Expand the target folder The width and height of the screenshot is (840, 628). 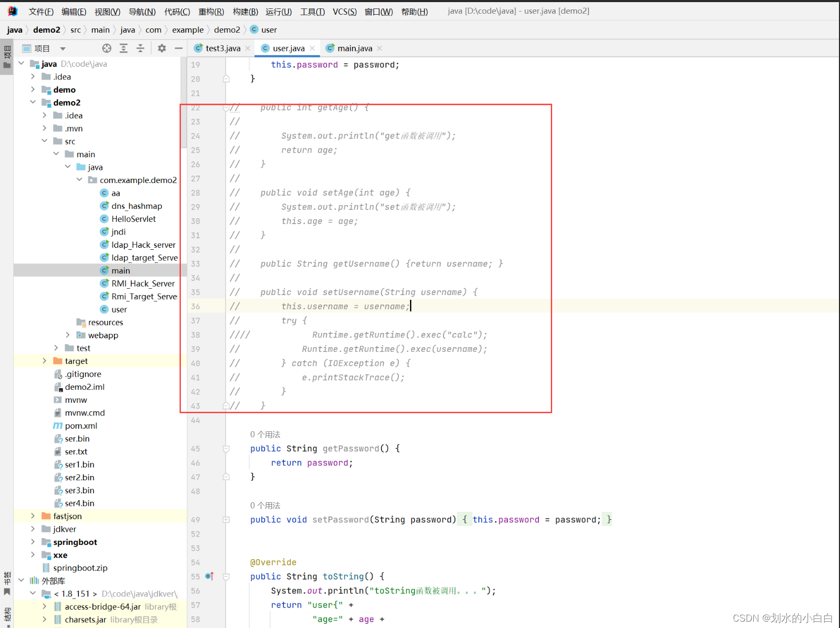point(44,361)
